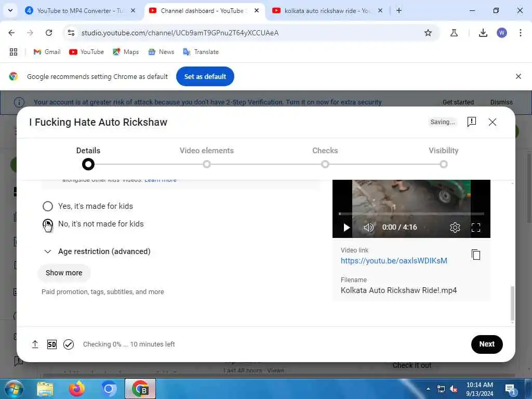Toggle fullscreen on video preview

(x=476, y=228)
